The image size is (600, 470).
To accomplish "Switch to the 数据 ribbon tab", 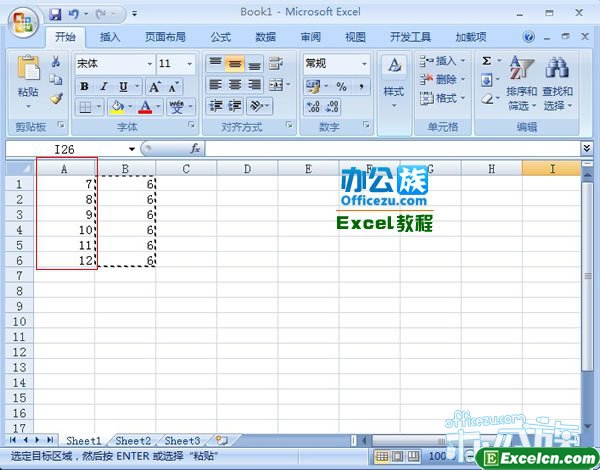I will 266,37.
